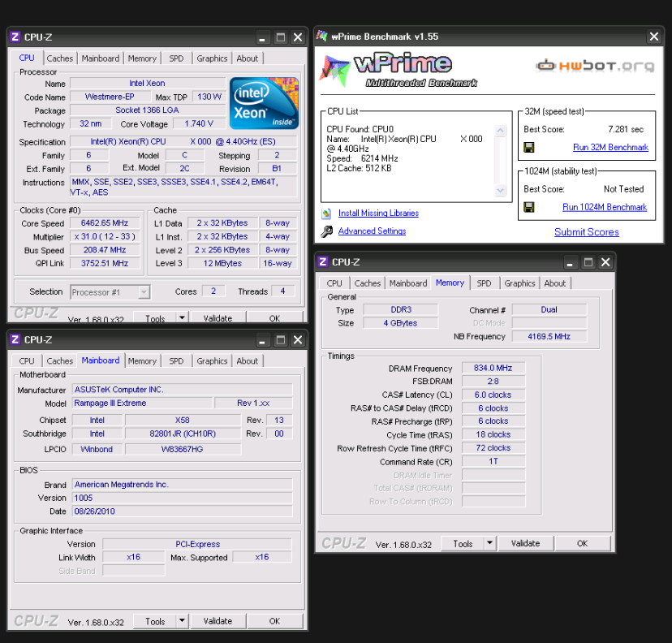
Task: Click Validate in the Memory window
Action: click(x=526, y=543)
